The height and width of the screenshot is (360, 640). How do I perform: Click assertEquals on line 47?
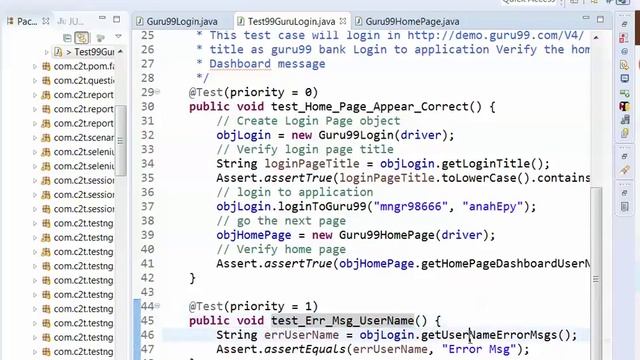[304, 350]
